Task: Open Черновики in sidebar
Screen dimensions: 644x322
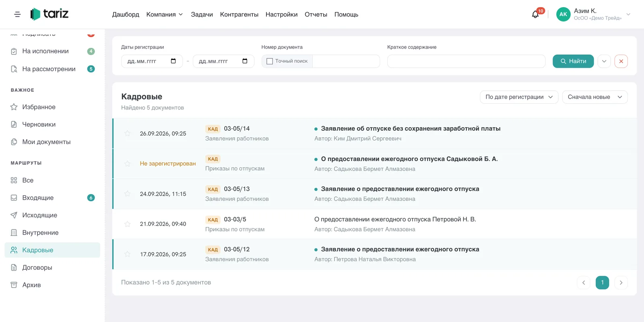Action: click(52, 124)
